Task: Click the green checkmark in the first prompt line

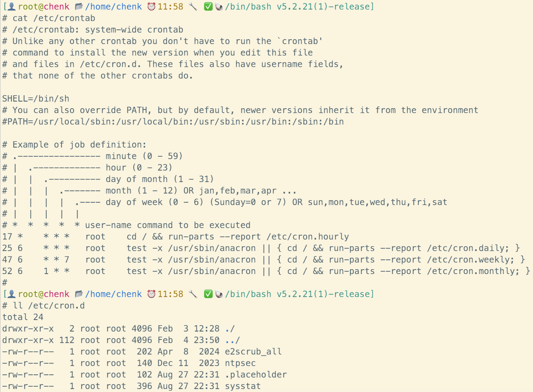Action: (208, 7)
